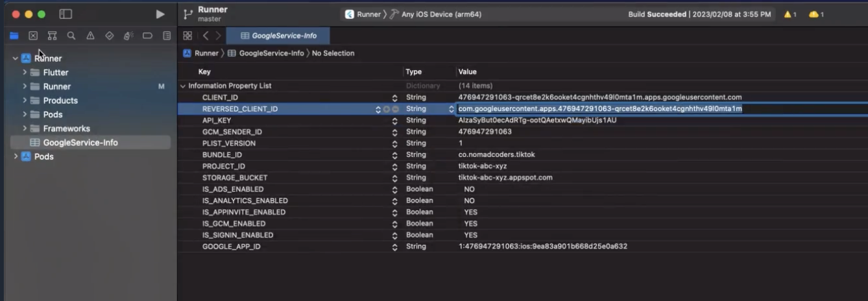Open the Symbol navigator
The width and height of the screenshot is (868, 301).
[x=52, y=36]
